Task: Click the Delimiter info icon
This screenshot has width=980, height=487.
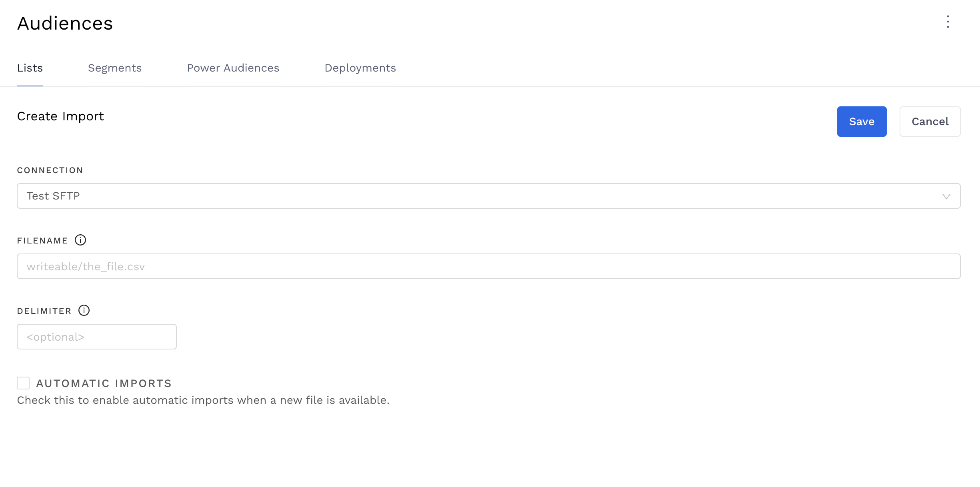Action: [x=84, y=310]
